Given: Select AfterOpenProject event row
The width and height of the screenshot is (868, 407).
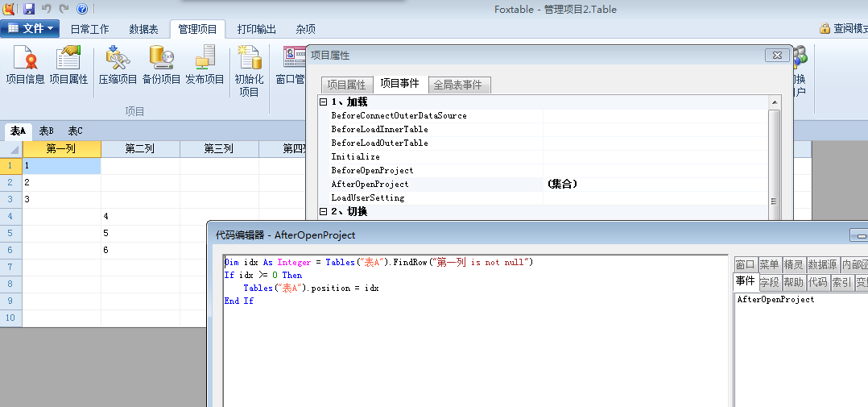Looking at the screenshot, I should click(544, 184).
